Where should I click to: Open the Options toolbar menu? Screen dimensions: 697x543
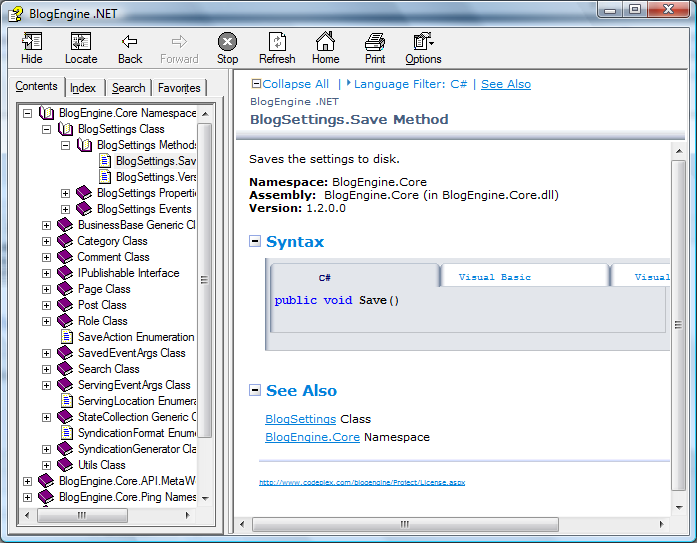423,42
